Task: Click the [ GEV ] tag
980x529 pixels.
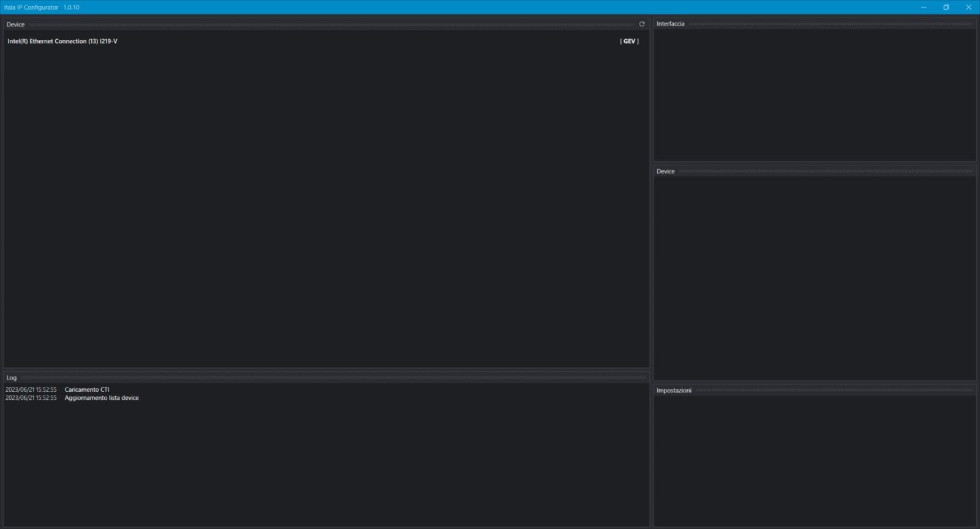Action: [629, 41]
